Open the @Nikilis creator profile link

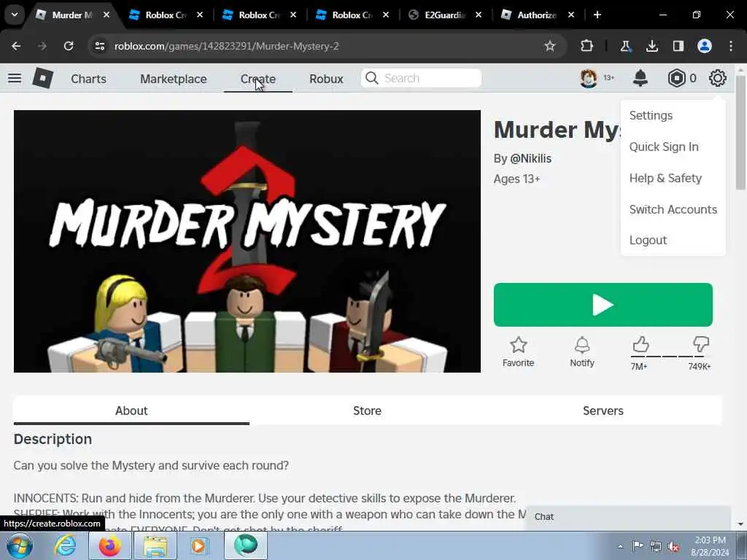(x=531, y=158)
